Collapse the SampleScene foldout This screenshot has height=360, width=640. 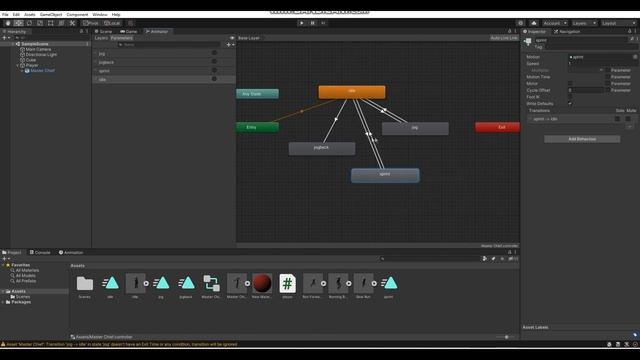[13, 44]
